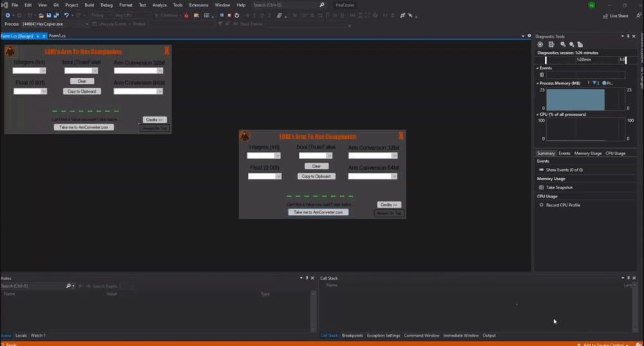Click Credits >> button in running app

pyautogui.click(x=388, y=205)
